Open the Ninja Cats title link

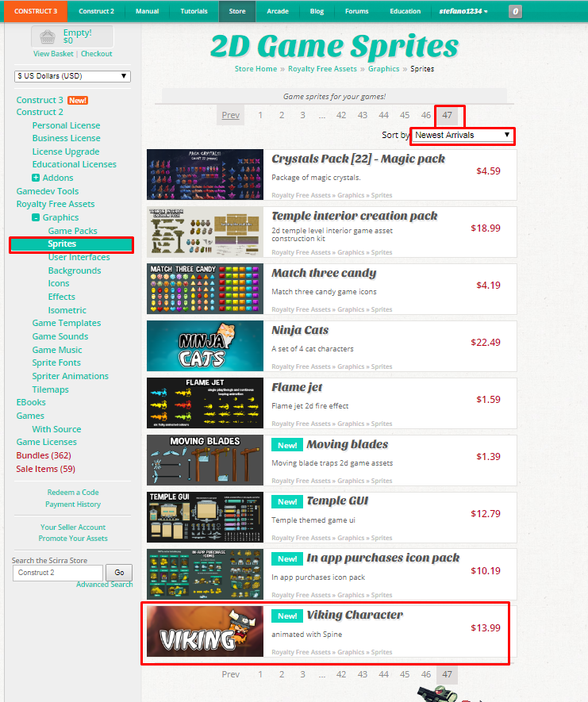tap(300, 330)
